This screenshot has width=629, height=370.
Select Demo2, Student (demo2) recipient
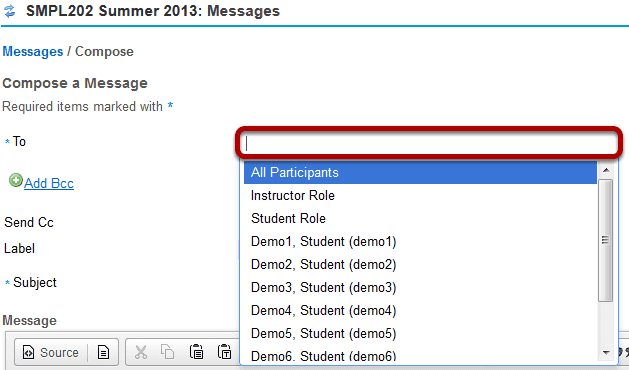tap(420, 264)
